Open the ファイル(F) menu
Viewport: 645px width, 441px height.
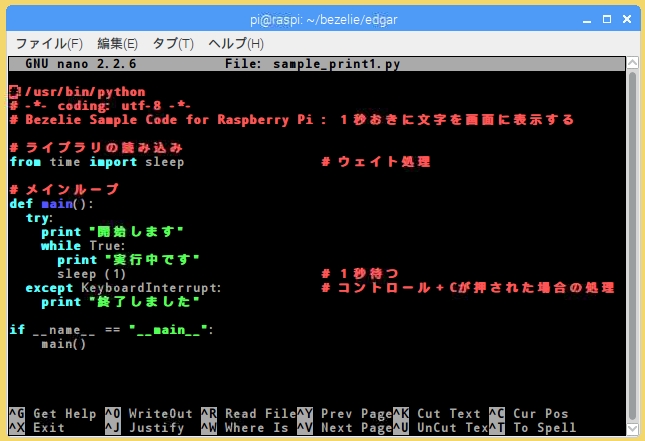pyautogui.click(x=49, y=44)
